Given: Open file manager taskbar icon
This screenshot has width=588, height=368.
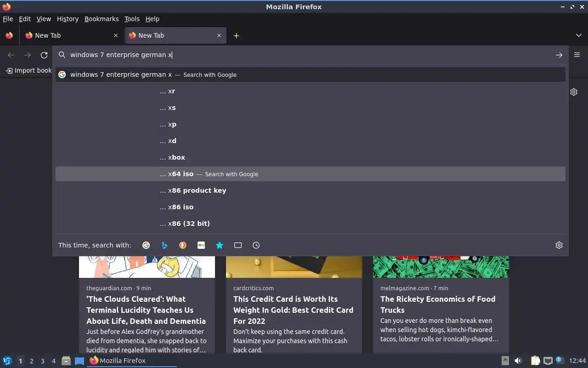Looking at the screenshot, I should tap(66, 361).
